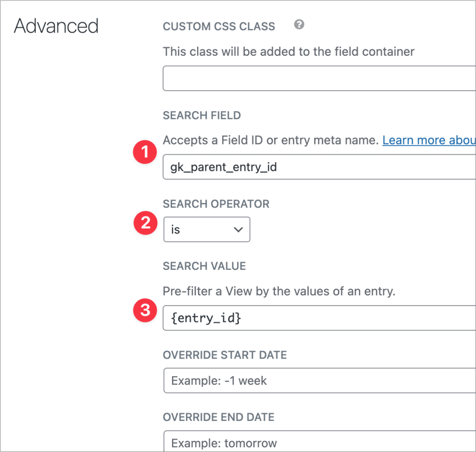Click the 'SEARCH FIELD' label
This screenshot has width=476, height=452.
tap(202, 115)
